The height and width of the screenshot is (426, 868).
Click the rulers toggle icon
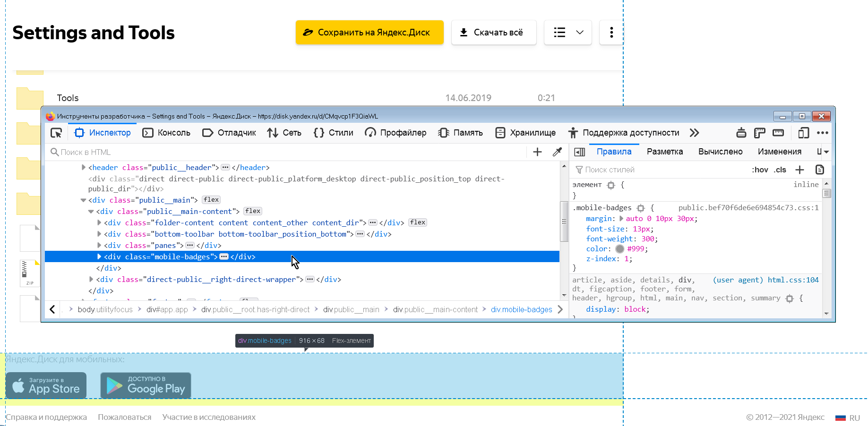point(759,133)
